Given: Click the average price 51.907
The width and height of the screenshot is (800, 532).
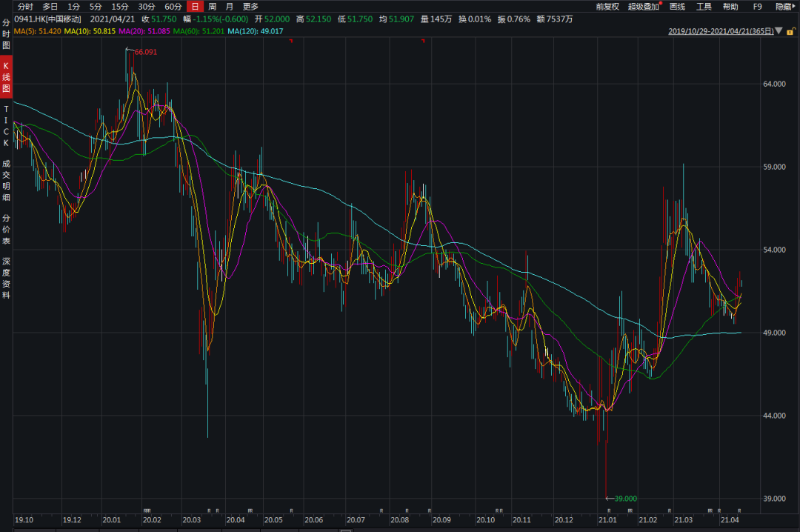Looking at the screenshot, I should coord(401,19).
